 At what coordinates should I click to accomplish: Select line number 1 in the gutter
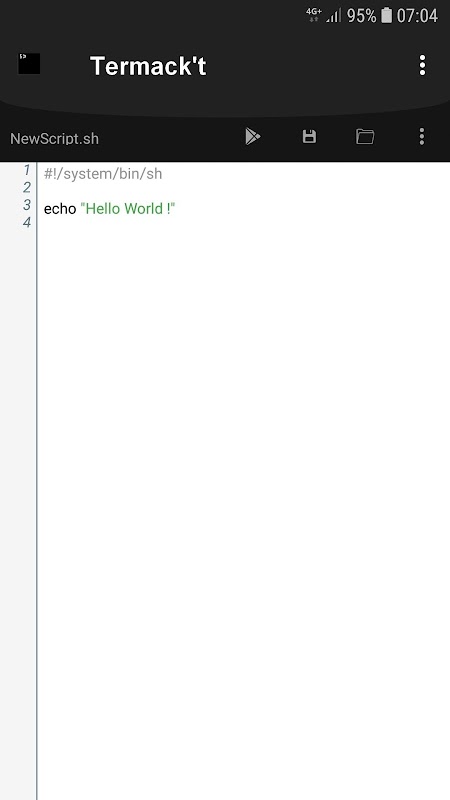tap(27, 170)
